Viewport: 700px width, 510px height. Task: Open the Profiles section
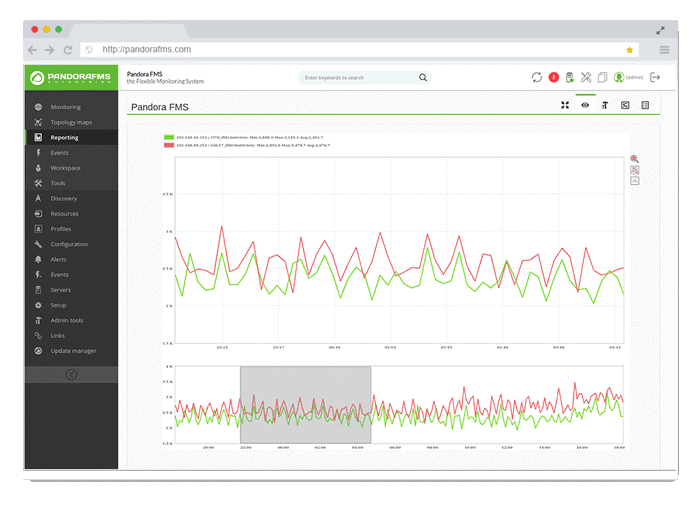[x=61, y=229]
